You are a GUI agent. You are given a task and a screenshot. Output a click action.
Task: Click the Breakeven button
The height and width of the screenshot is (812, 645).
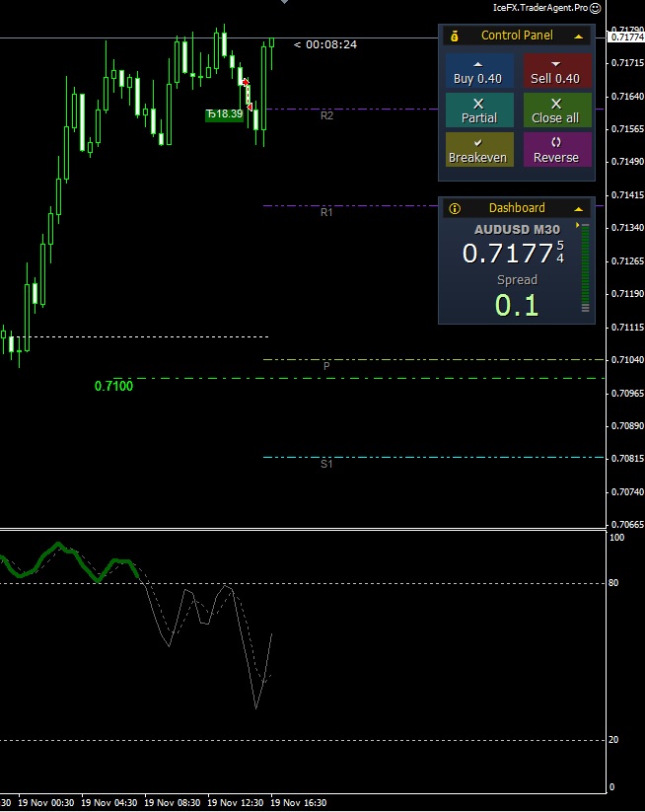(479, 150)
